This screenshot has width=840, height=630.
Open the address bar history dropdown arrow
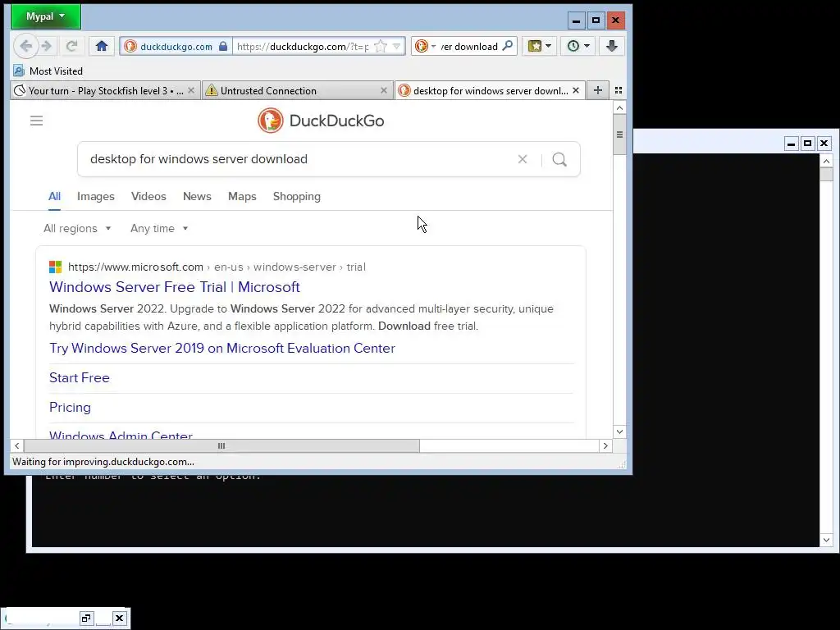[x=396, y=47]
